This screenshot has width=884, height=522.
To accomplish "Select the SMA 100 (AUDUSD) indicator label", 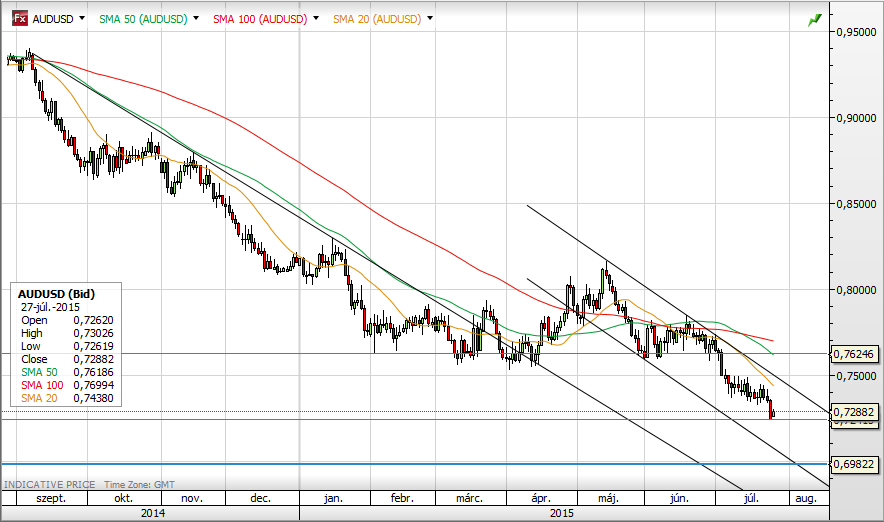I will click(x=261, y=19).
